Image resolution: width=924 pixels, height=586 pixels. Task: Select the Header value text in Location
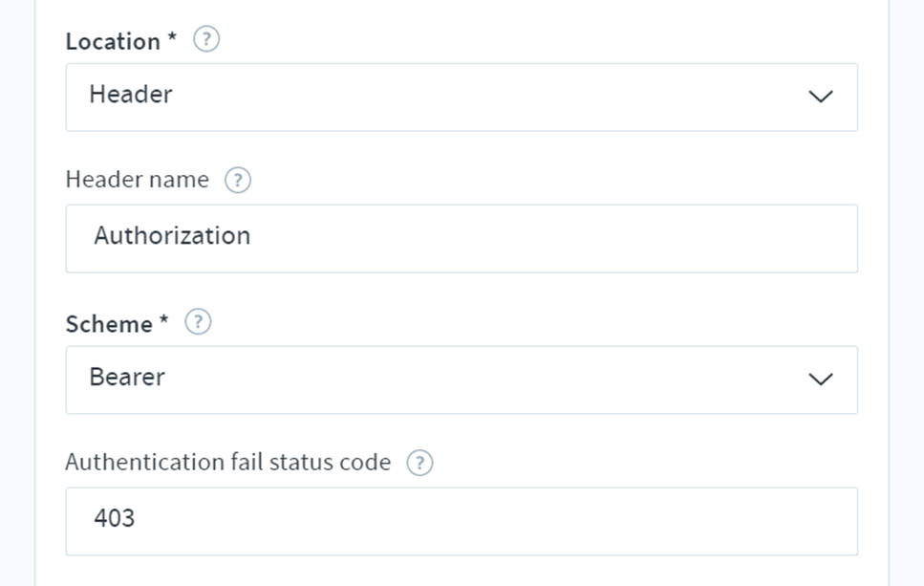coord(131,95)
